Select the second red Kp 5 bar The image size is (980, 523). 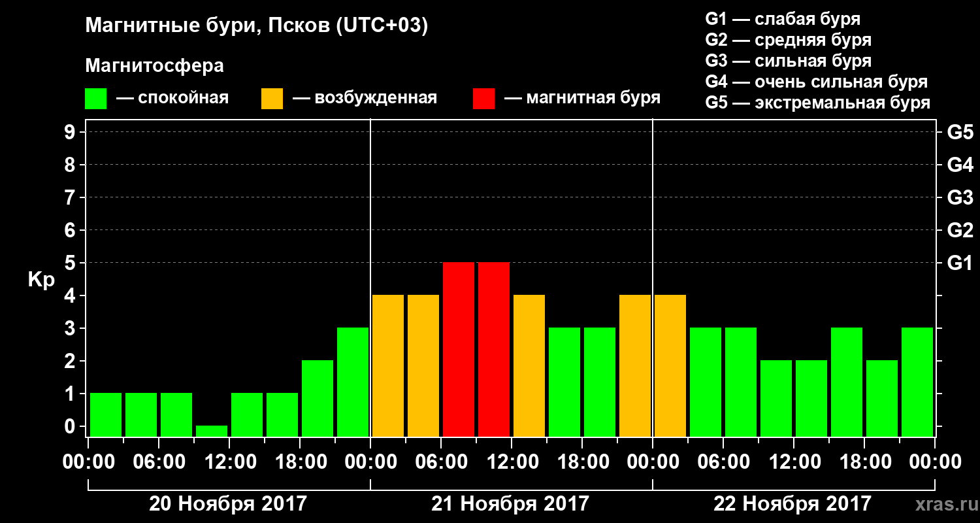click(x=494, y=349)
